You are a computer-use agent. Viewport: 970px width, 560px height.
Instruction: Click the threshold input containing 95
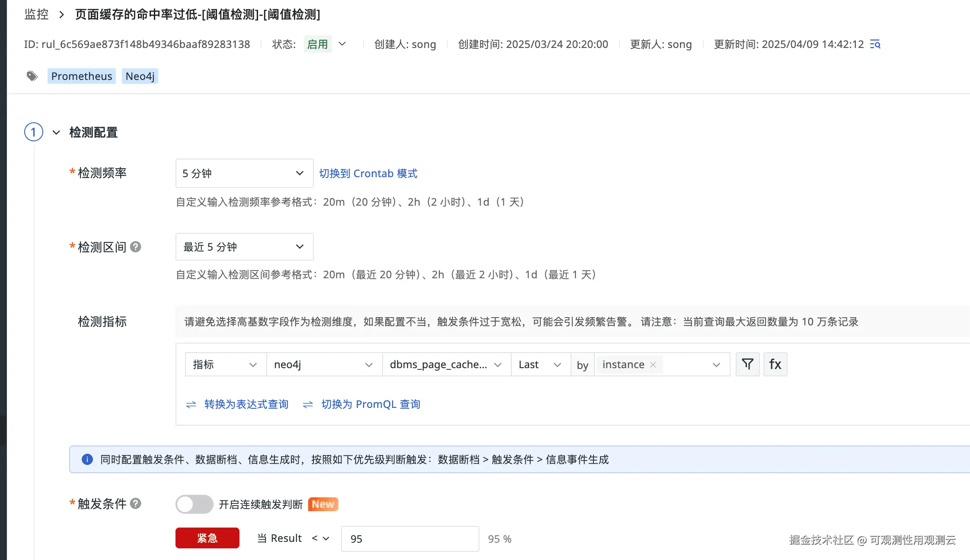[x=409, y=539]
